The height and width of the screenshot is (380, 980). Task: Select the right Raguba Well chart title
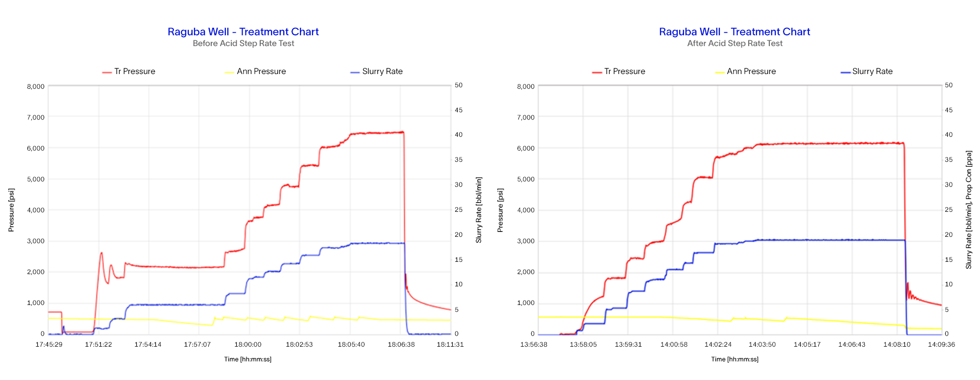point(734,32)
